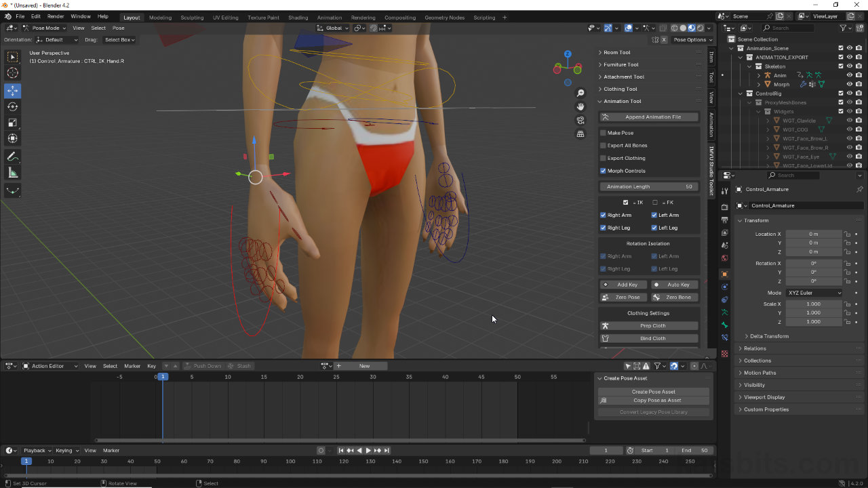Open the XYZ Euler rotation mode dropdown
The width and height of the screenshot is (868, 488).
point(814,293)
